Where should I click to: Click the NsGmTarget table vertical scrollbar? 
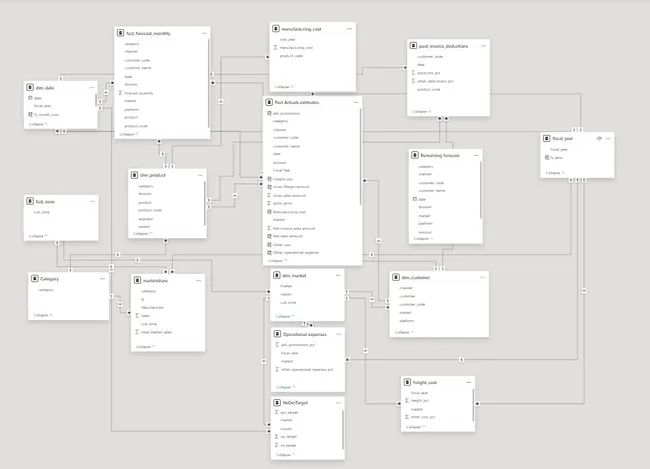point(343,429)
